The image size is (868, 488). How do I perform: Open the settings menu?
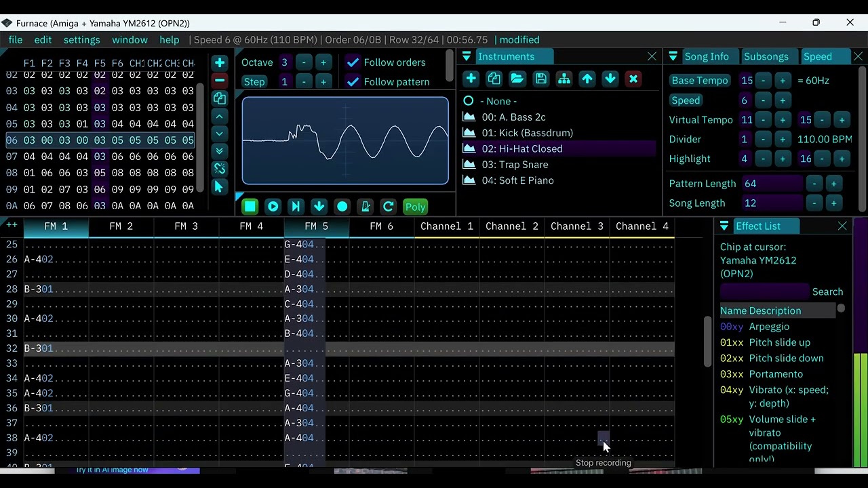(x=81, y=40)
